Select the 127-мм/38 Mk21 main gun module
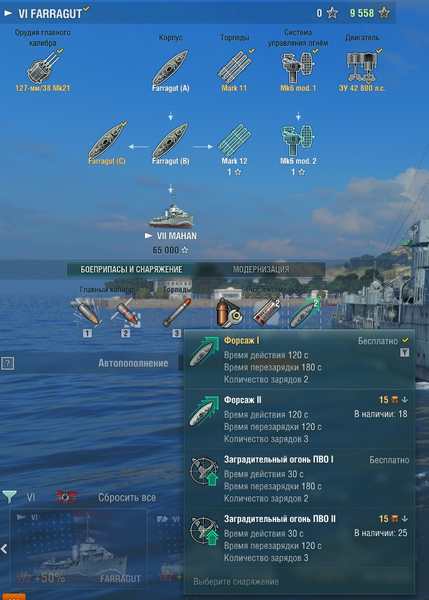 point(42,69)
